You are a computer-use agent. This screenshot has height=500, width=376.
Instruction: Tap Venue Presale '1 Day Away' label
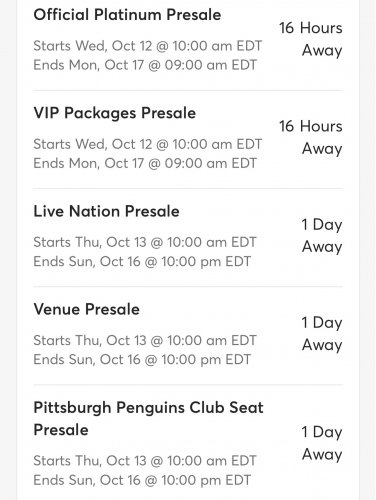click(322, 334)
